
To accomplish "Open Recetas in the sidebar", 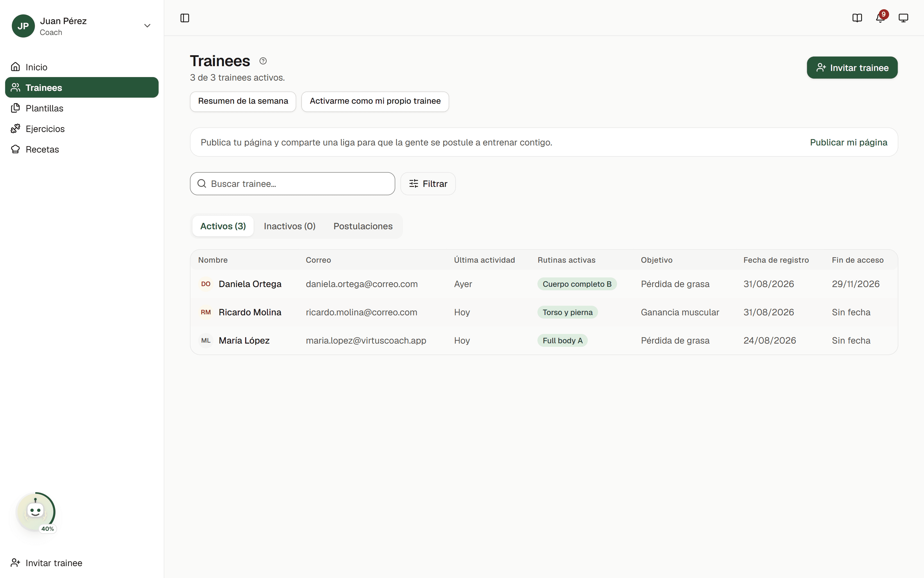I will 82,149.
